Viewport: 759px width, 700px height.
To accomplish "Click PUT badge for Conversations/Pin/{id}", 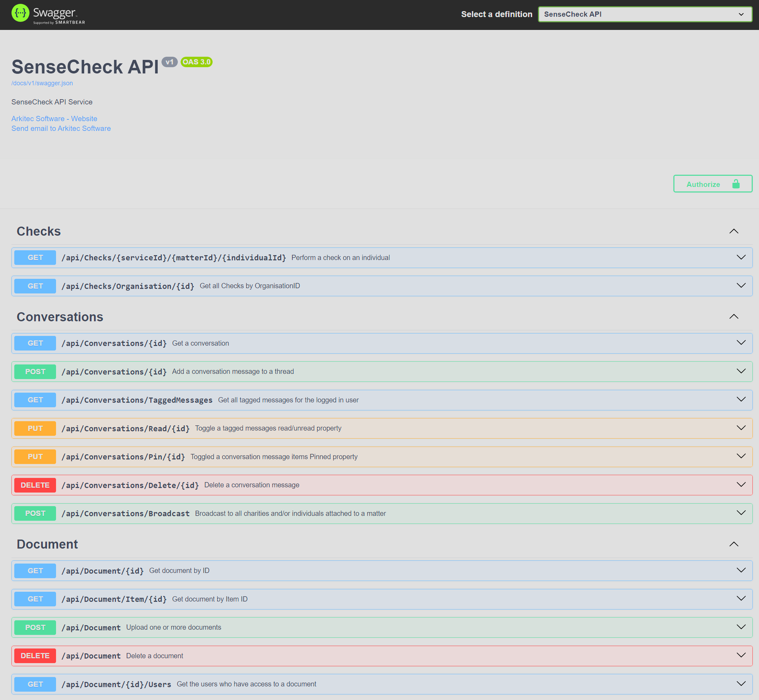I will pos(35,457).
